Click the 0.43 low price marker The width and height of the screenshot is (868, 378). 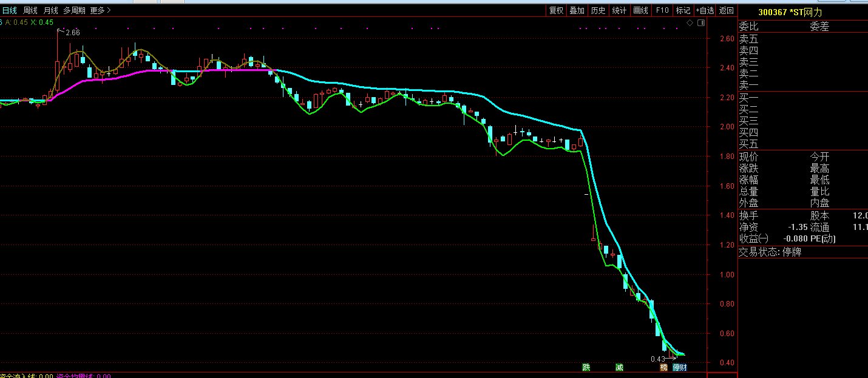(x=657, y=359)
